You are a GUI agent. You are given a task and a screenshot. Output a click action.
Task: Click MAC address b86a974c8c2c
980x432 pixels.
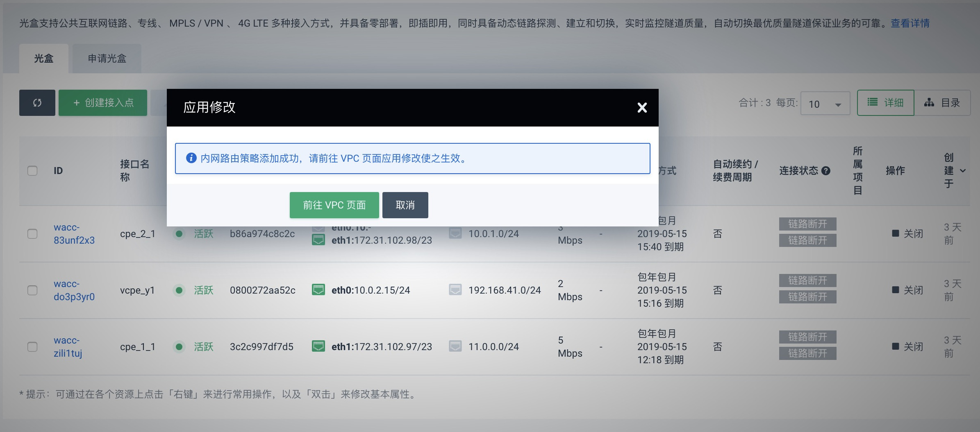(262, 234)
